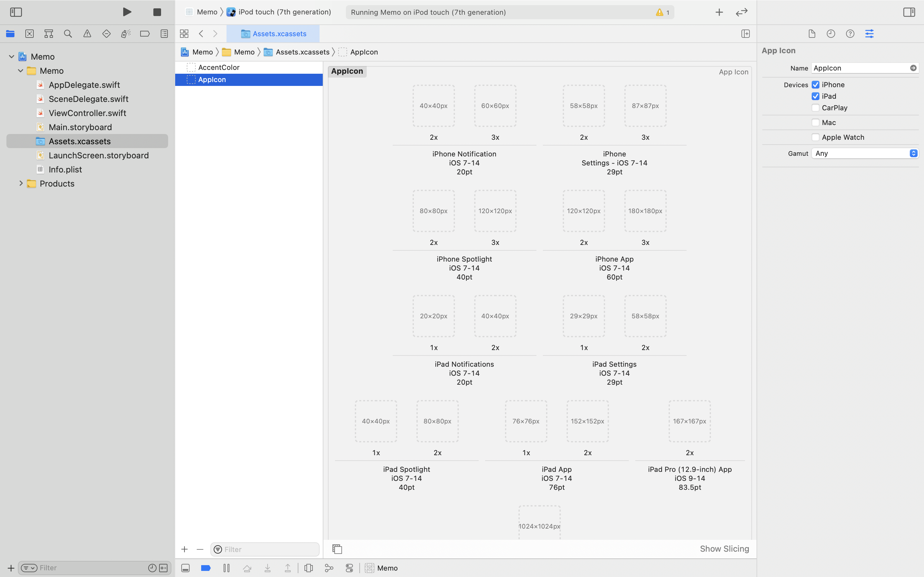924x577 pixels.
Task: Click the asset catalog Filter field
Action: 269,549
